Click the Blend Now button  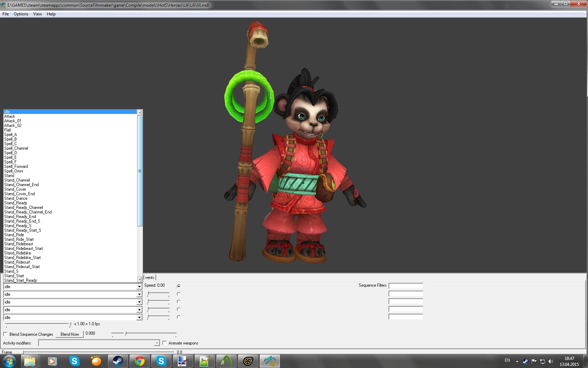coord(70,334)
